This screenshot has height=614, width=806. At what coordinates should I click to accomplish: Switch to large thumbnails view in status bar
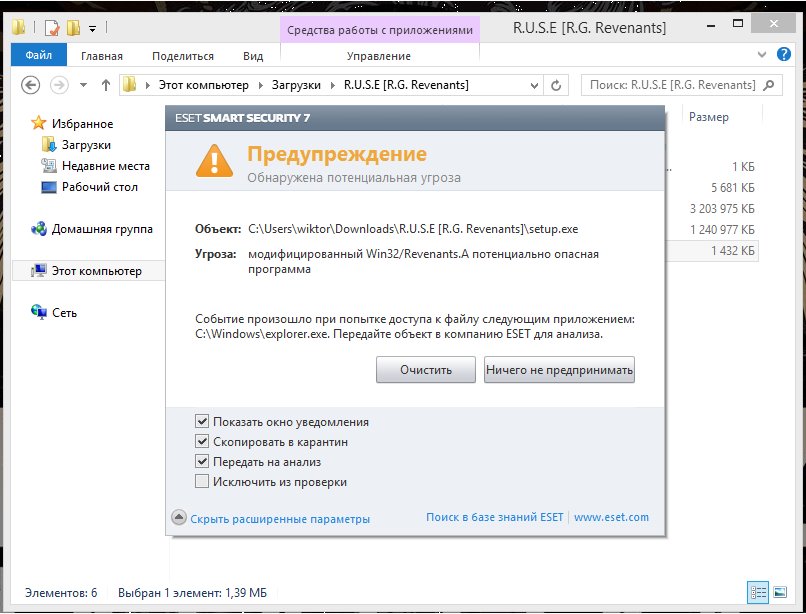(x=780, y=591)
